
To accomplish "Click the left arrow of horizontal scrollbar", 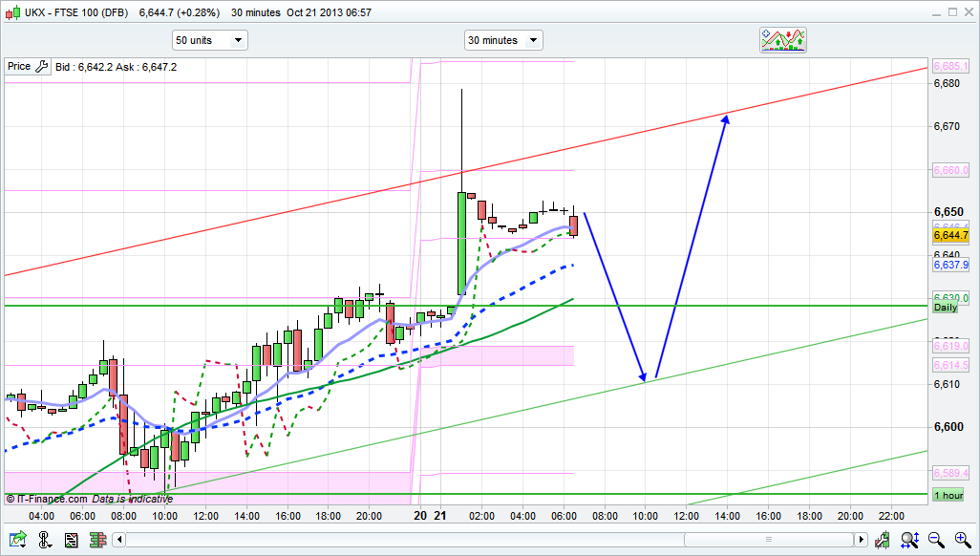I will click(x=119, y=540).
